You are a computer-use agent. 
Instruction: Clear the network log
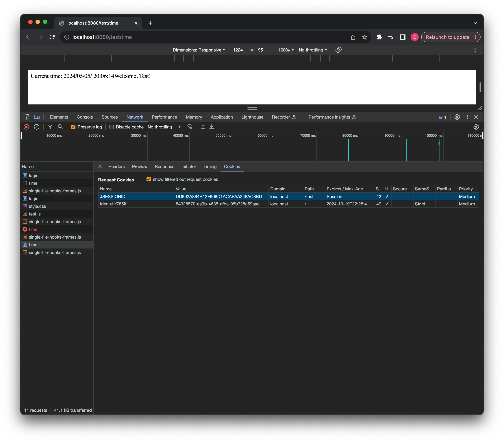click(x=36, y=127)
